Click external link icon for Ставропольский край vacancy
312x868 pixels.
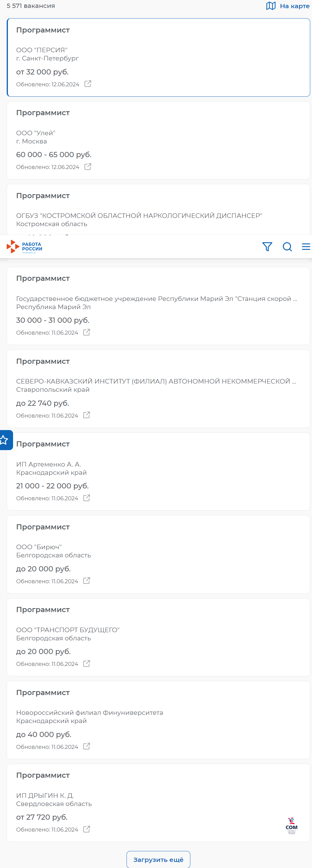(x=87, y=415)
